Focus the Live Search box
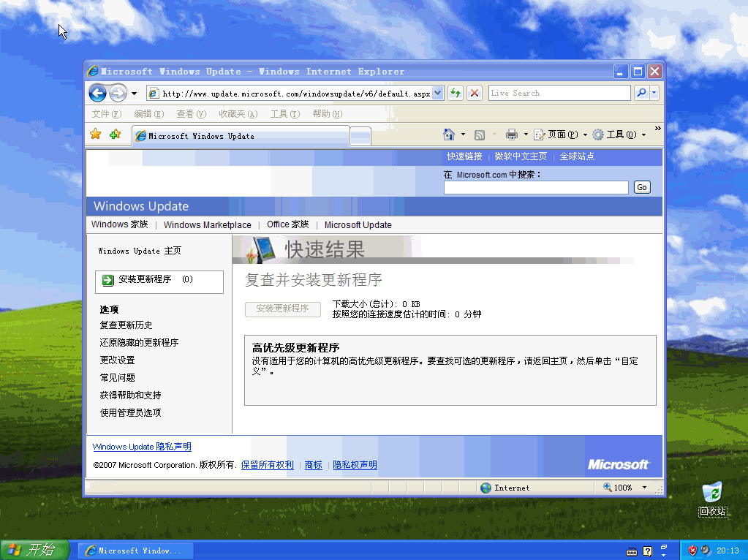This screenshot has height=560, width=748. tap(559, 93)
